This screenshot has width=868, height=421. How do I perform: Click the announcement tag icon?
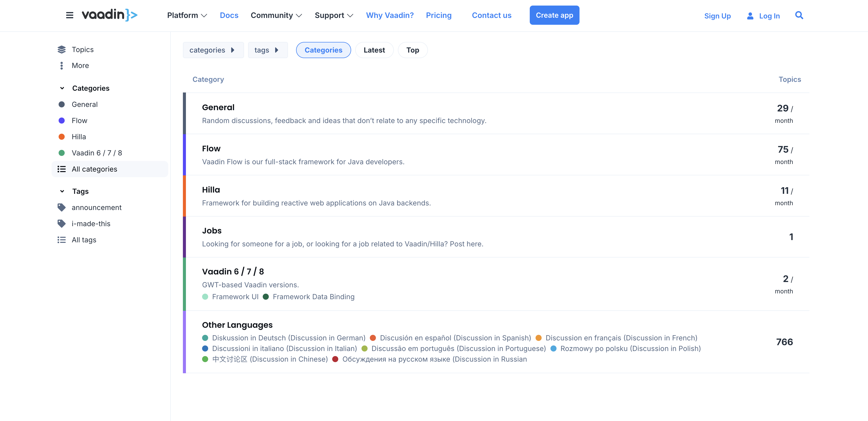[62, 208]
